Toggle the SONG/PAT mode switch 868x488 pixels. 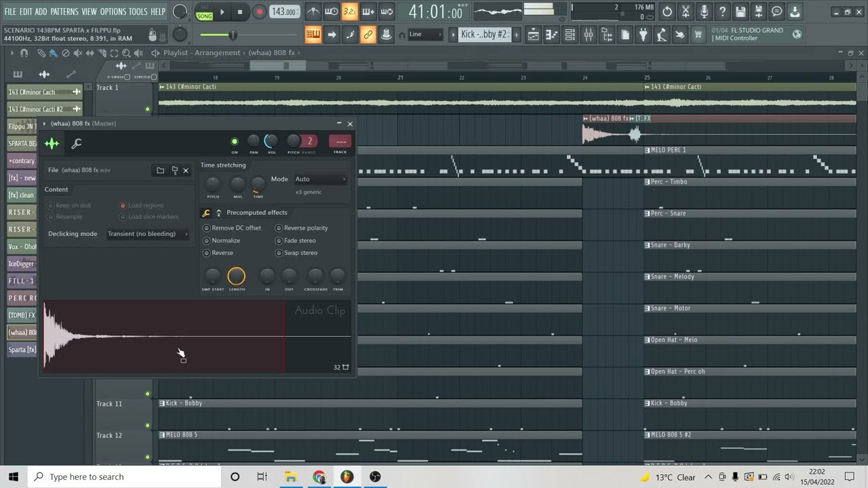tap(204, 12)
